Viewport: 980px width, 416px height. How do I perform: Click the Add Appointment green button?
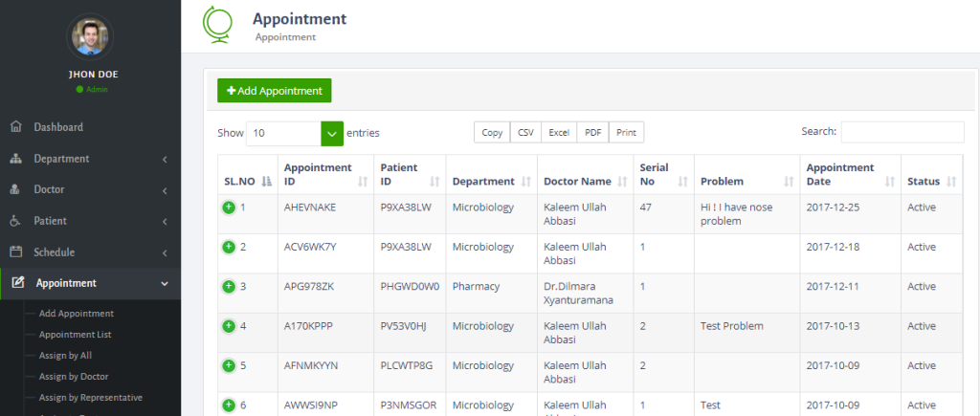coord(274,90)
